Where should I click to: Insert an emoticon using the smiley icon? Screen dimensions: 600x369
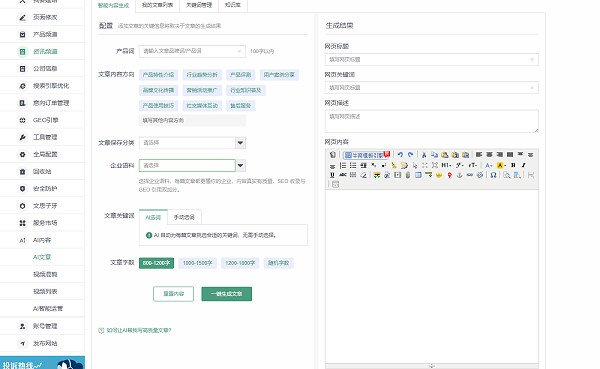(439, 175)
